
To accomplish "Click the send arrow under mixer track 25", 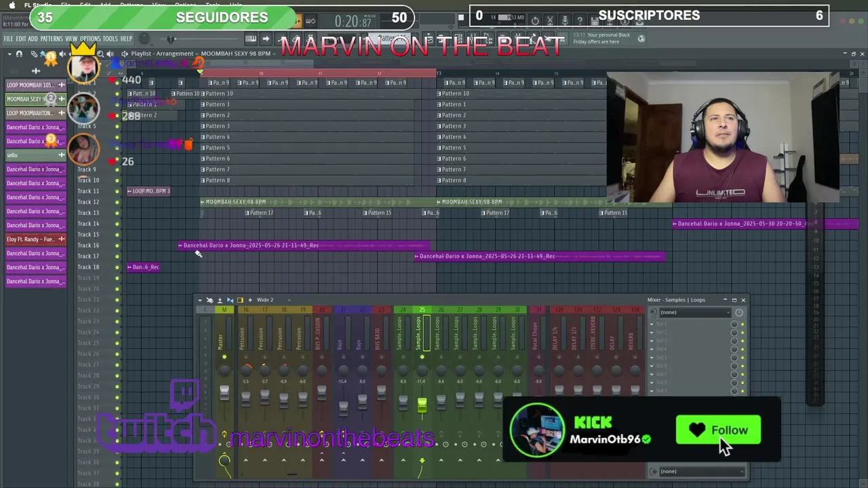I will click(422, 461).
